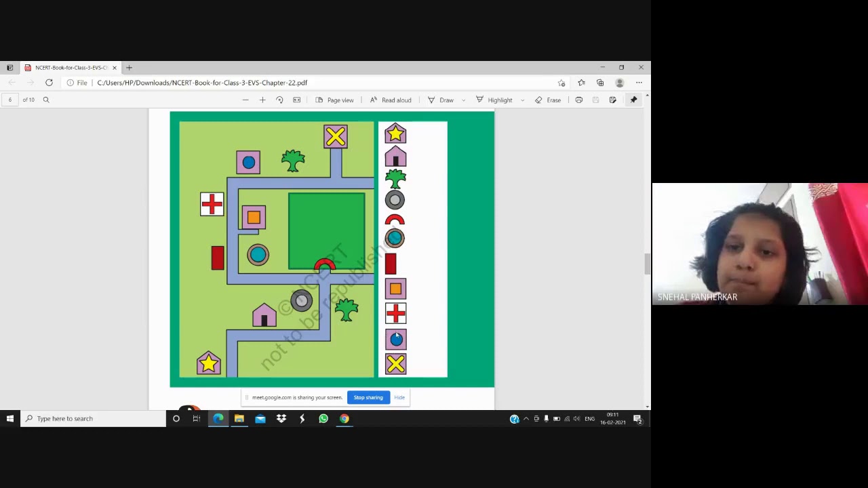This screenshot has width=868, height=488.
Task: Click the yellow star in legend
Action: (395, 134)
